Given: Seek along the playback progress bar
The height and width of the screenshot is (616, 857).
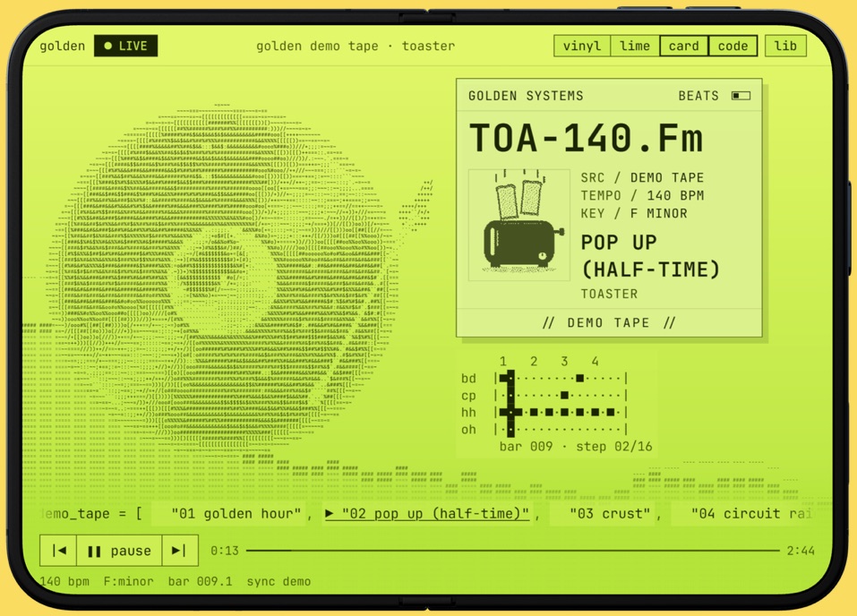Looking at the screenshot, I should [512, 551].
